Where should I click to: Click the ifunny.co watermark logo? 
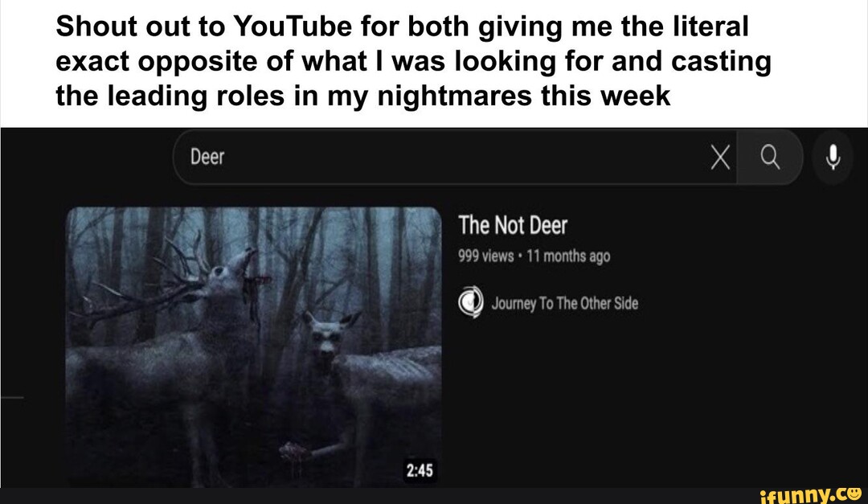click(x=811, y=494)
